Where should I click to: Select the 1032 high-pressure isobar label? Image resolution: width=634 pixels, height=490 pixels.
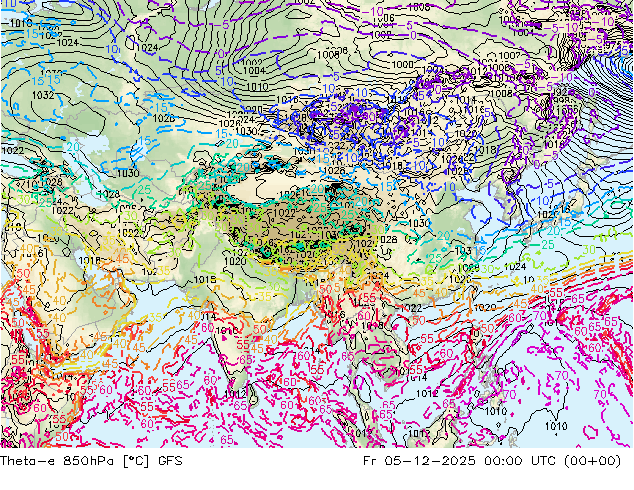[43, 95]
